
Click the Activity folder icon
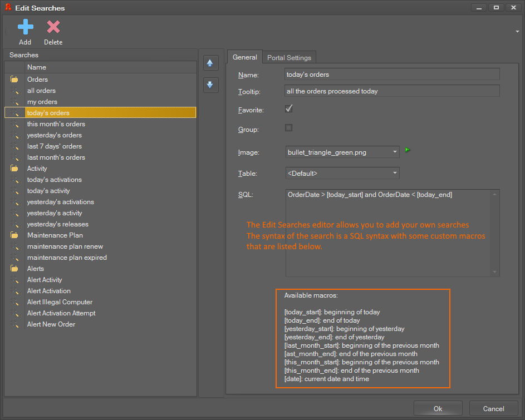(14, 169)
